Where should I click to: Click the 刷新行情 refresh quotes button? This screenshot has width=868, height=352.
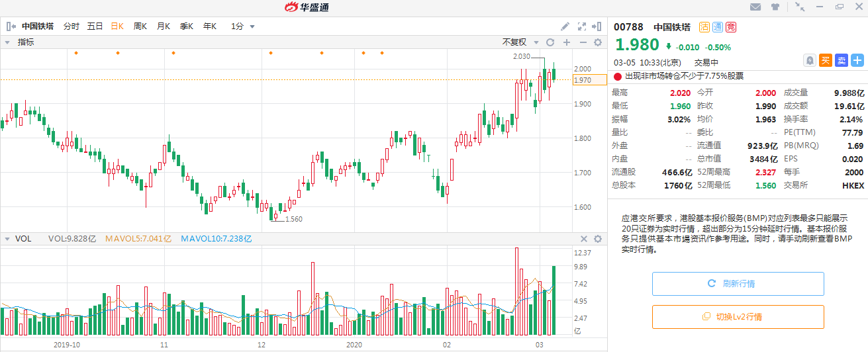point(738,284)
